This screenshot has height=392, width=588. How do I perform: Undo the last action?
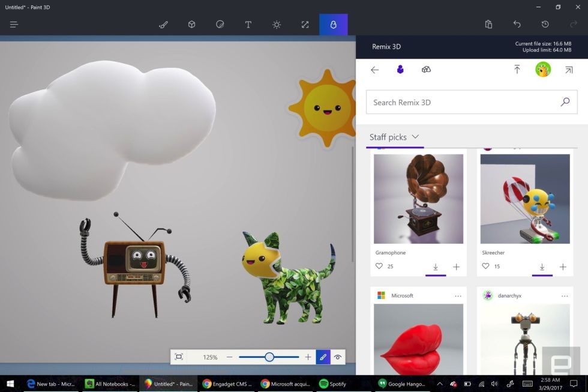tap(517, 25)
